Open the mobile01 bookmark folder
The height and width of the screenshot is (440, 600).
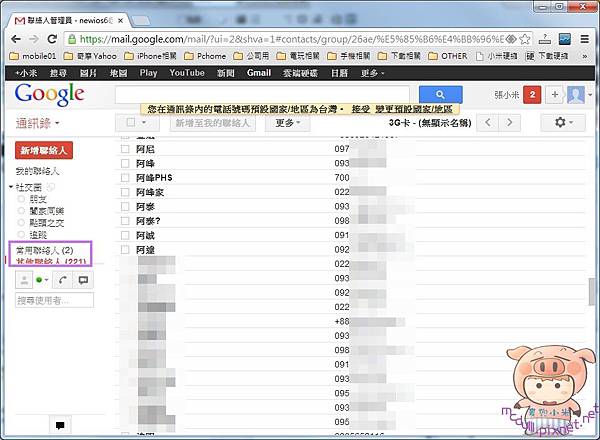point(33,56)
